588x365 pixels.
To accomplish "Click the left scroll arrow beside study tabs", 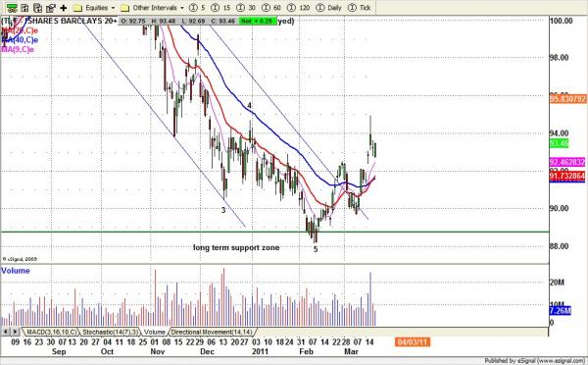I will (6, 332).
